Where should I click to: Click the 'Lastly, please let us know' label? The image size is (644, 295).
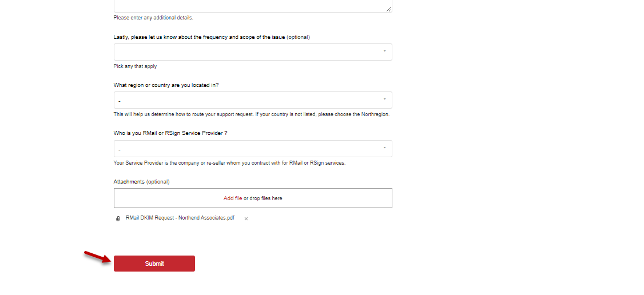tap(212, 37)
